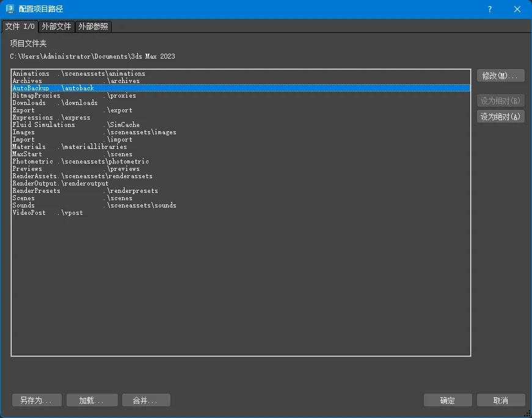Viewport: 532px width, 418px height.
Task: Click the 合并... button
Action: point(145,400)
